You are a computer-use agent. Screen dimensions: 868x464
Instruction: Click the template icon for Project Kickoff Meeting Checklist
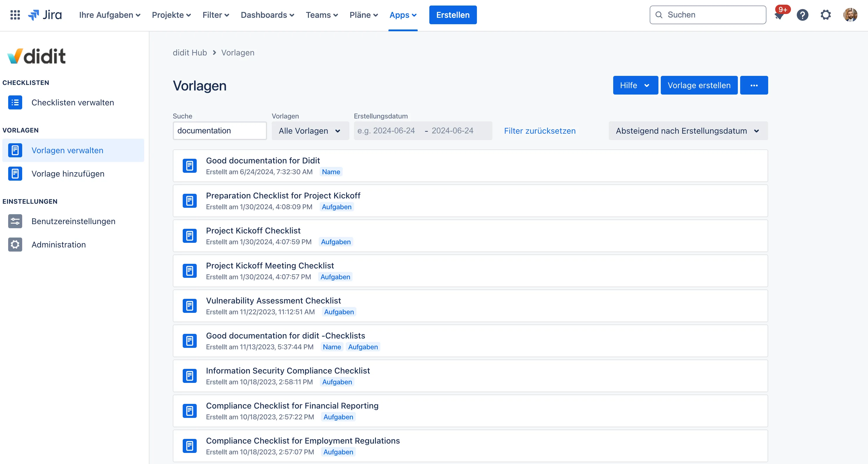(190, 271)
